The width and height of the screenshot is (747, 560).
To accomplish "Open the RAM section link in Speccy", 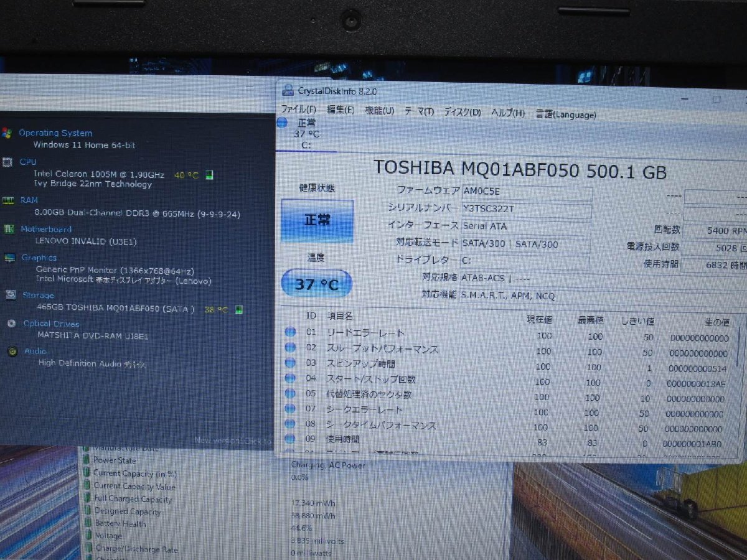I will (x=29, y=200).
